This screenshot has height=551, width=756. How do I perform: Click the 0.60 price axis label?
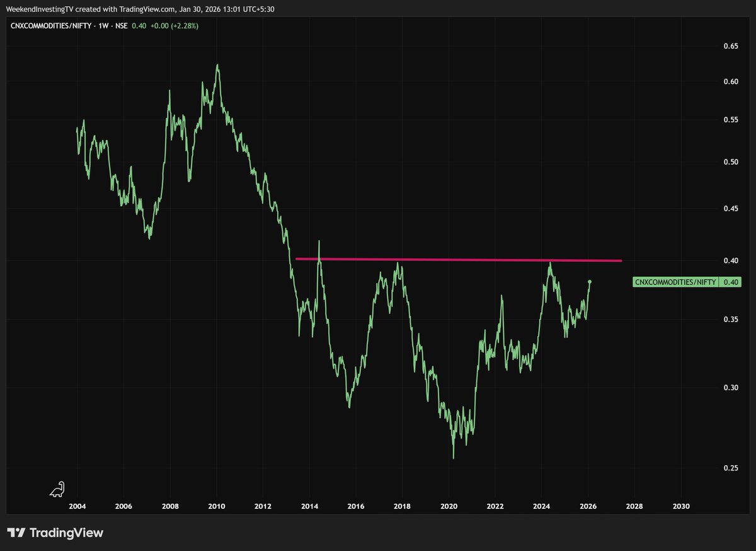731,81
